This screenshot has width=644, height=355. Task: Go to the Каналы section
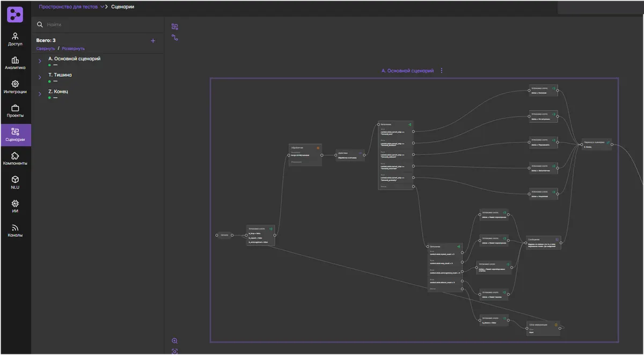tap(15, 231)
